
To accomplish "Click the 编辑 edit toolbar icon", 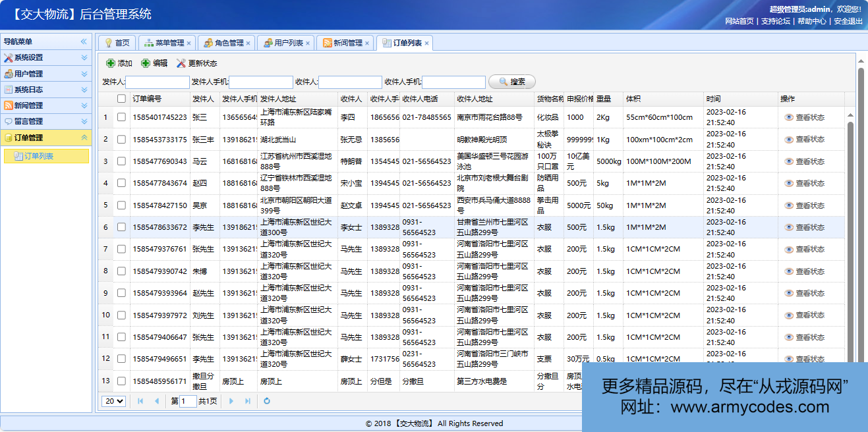I will pyautogui.click(x=146, y=63).
